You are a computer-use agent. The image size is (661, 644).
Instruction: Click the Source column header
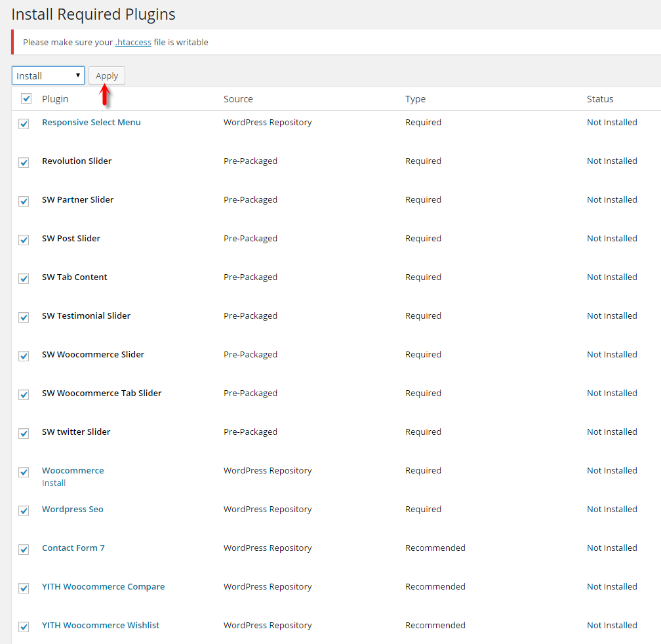click(x=238, y=99)
